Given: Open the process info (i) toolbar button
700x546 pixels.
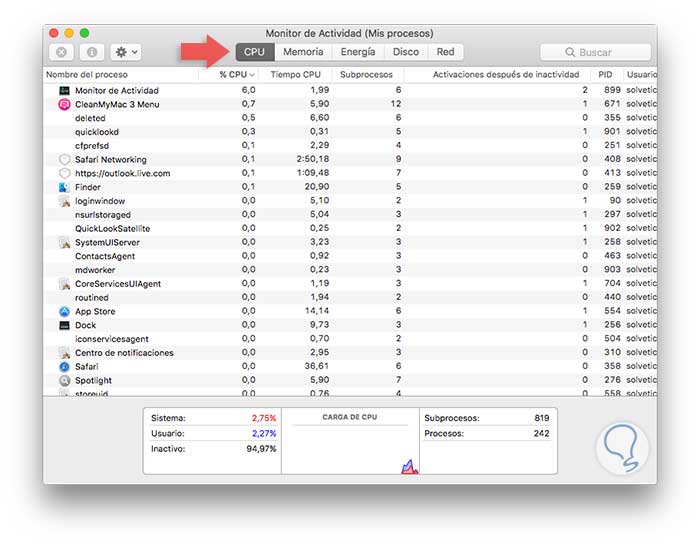Looking at the screenshot, I should 92,52.
